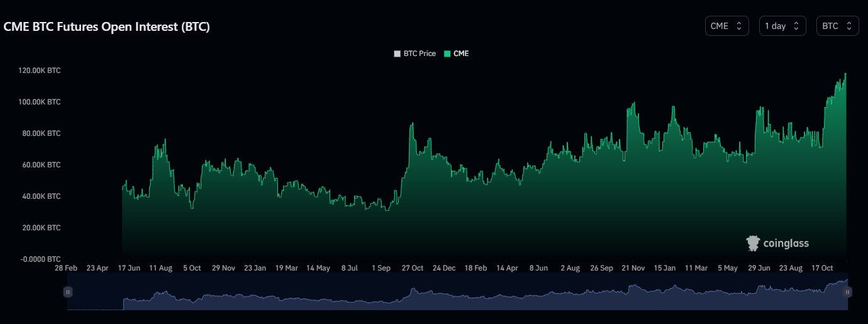Click the 5 May date label
Image resolution: width=868 pixels, height=324 pixels.
(x=728, y=268)
